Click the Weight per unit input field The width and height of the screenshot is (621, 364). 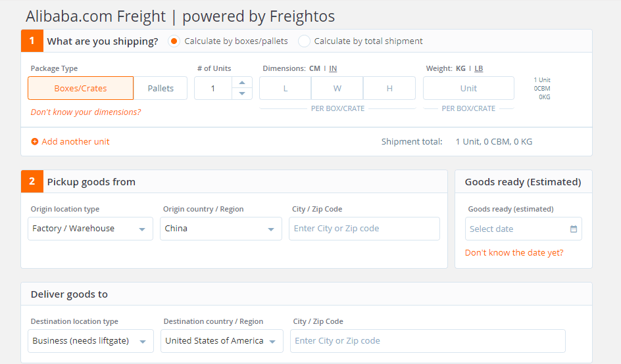(x=468, y=88)
